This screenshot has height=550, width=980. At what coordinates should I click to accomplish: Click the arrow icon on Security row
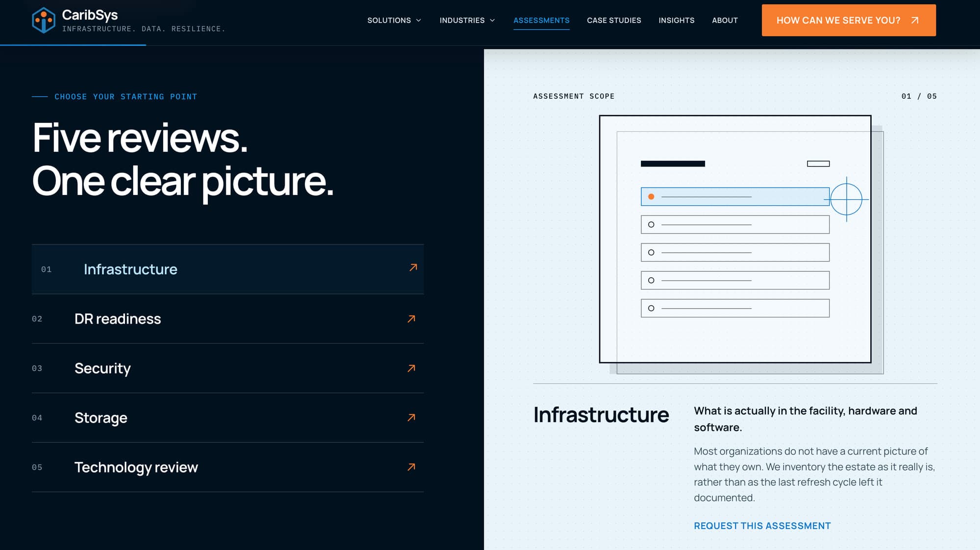click(412, 368)
